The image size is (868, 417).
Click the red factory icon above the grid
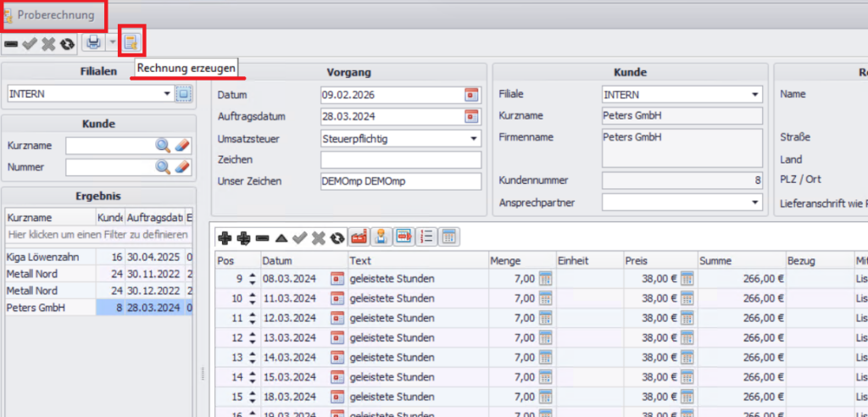pyautogui.click(x=359, y=238)
